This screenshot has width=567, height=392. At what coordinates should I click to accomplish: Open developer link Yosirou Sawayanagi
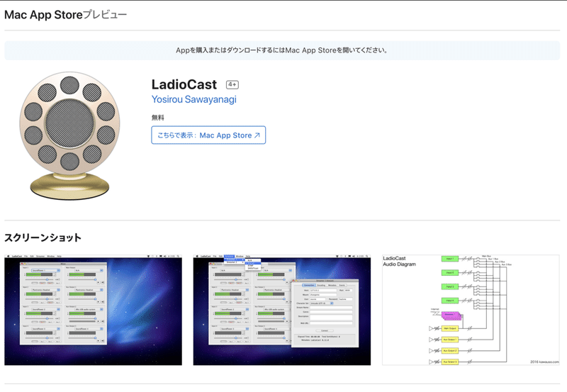pyautogui.click(x=193, y=99)
